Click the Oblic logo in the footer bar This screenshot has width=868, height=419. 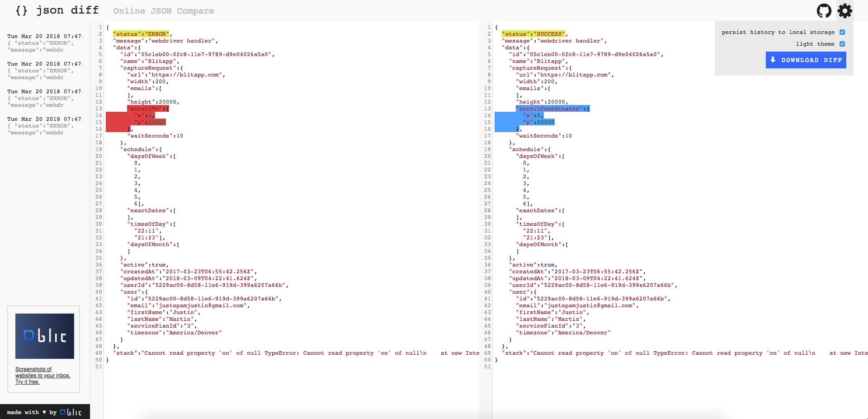tap(71, 412)
